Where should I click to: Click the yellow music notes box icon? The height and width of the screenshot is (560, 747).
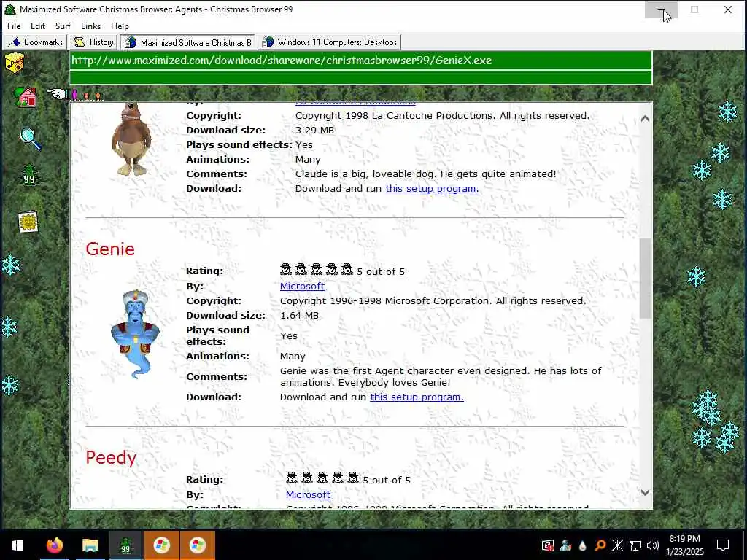(15, 63)
